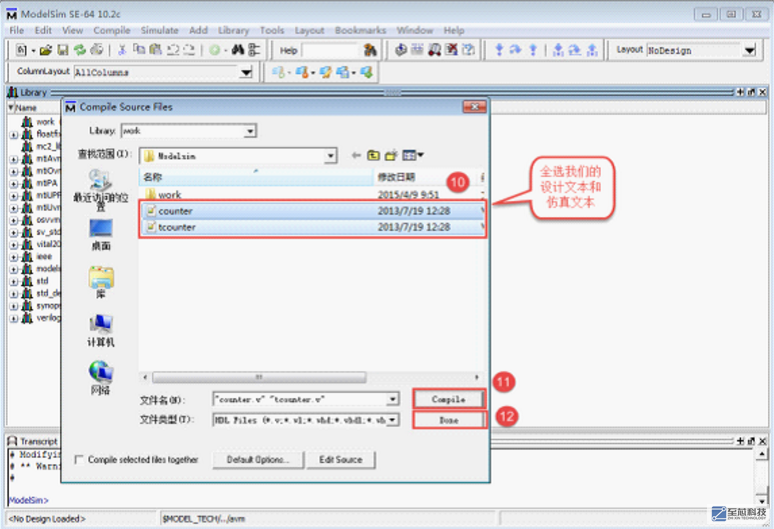Open the Tools menu
This screenshot has height=529, width=774.
click(272, 31)
